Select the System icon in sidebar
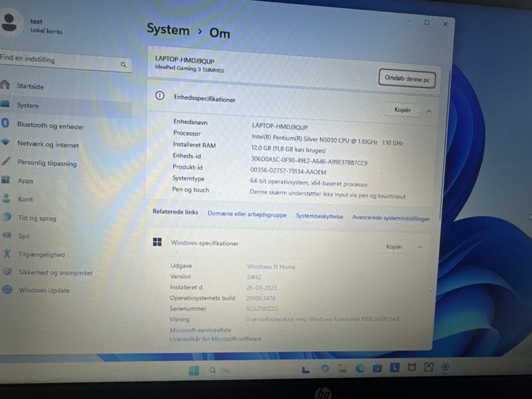This screenshot has height=399, width=532. point(5,104)
